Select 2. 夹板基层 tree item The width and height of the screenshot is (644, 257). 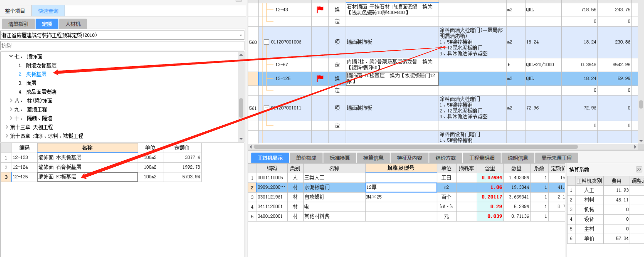[33, 74]
